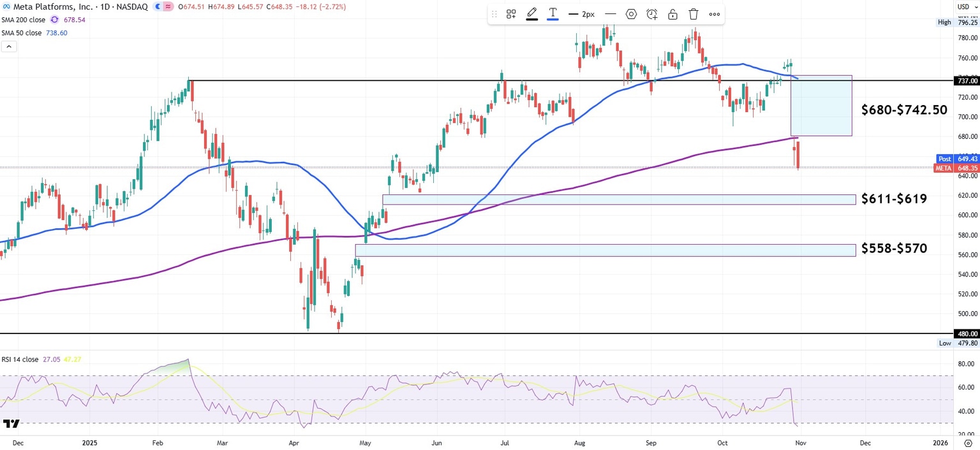
Task: Select the line style swatch on the toolbar
Action: pyautogui.click(x=611, y=13)
